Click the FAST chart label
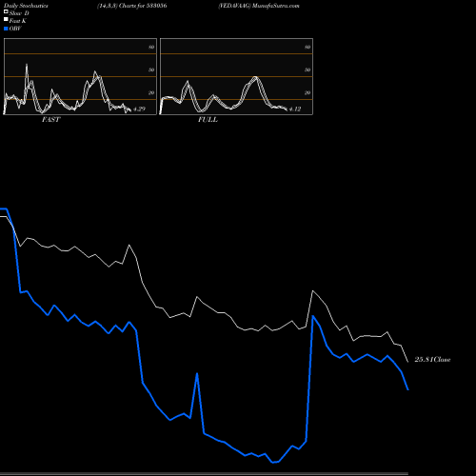476x476 pixels. click(50, 120)
